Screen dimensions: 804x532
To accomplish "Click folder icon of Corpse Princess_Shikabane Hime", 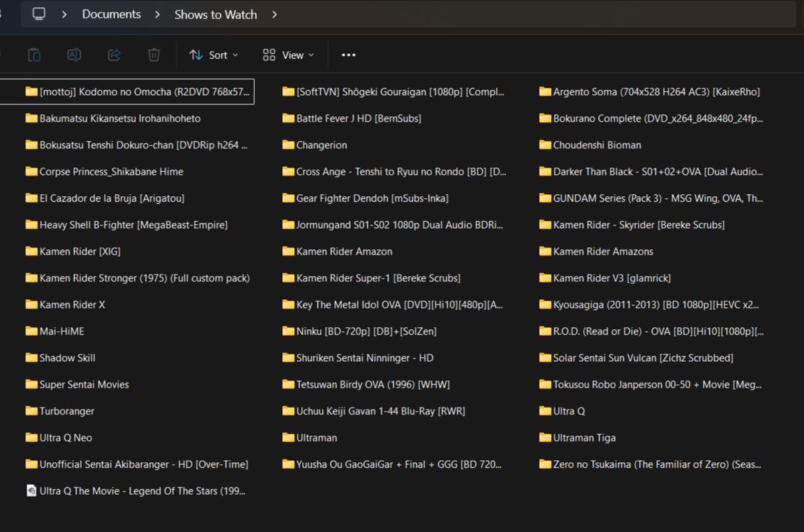I will [x=31, y=172].
